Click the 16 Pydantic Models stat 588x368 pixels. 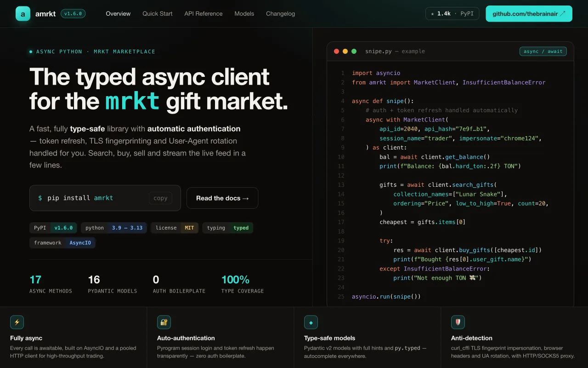point(113,284)
